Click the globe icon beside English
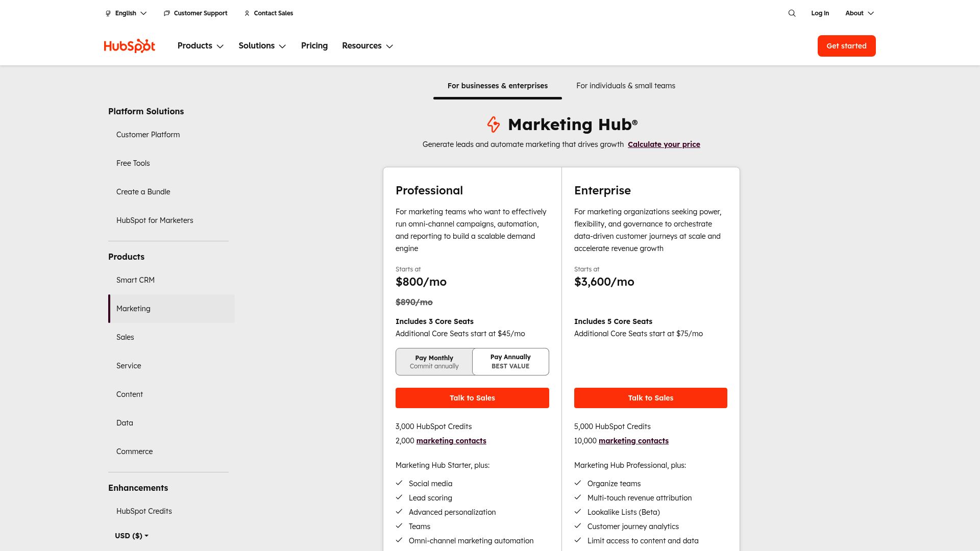The image size is (980, 551). pyautogui.click(x=108, y=13)
